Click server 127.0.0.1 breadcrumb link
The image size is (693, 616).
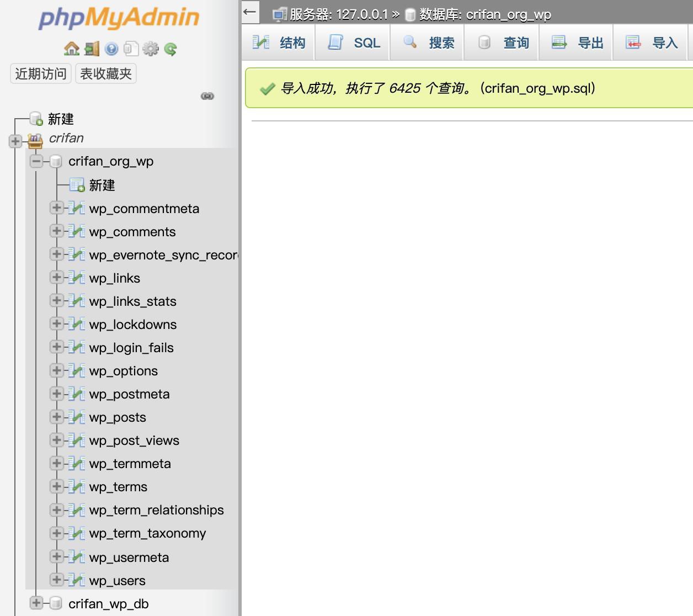[339, 14]
